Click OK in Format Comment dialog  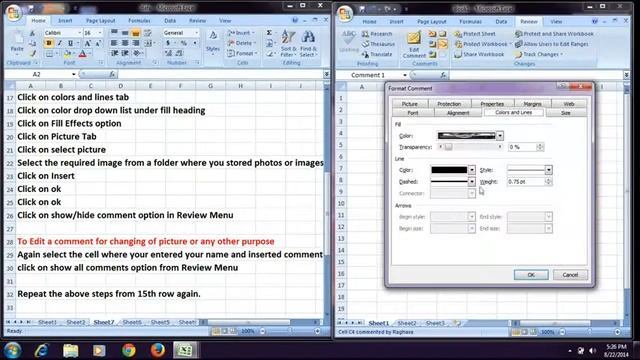point(531,275)
